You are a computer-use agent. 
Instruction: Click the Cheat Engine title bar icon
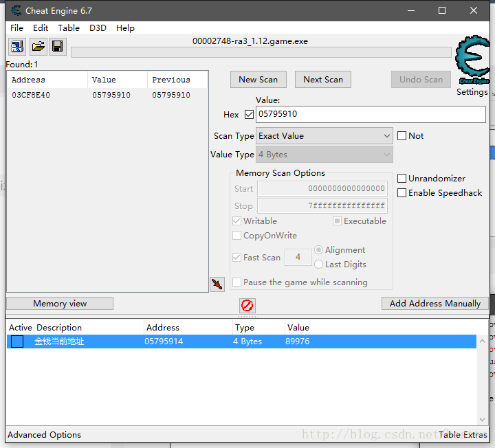16,10
